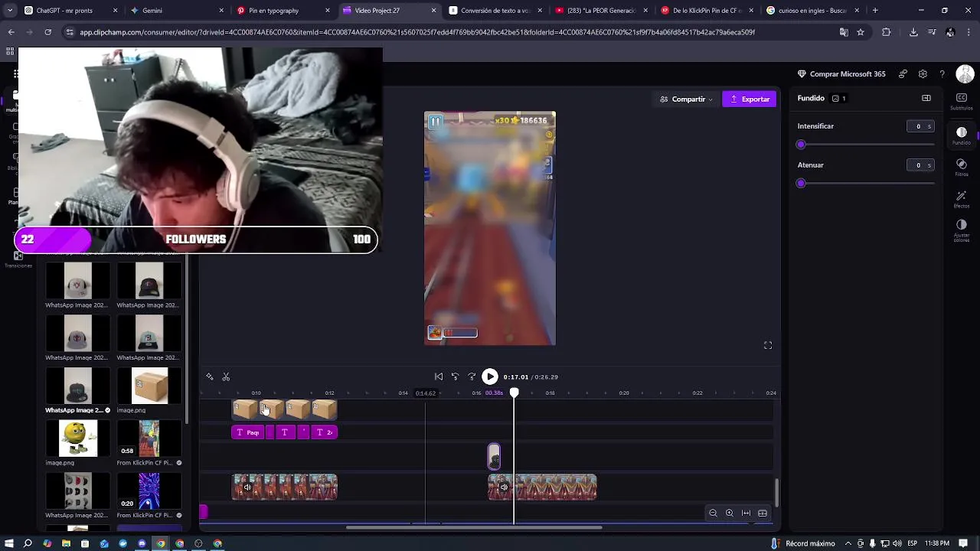Viewport: 980px width, 551px height.
Task: Open Windows taskbar search
Action: click(28, 543)
